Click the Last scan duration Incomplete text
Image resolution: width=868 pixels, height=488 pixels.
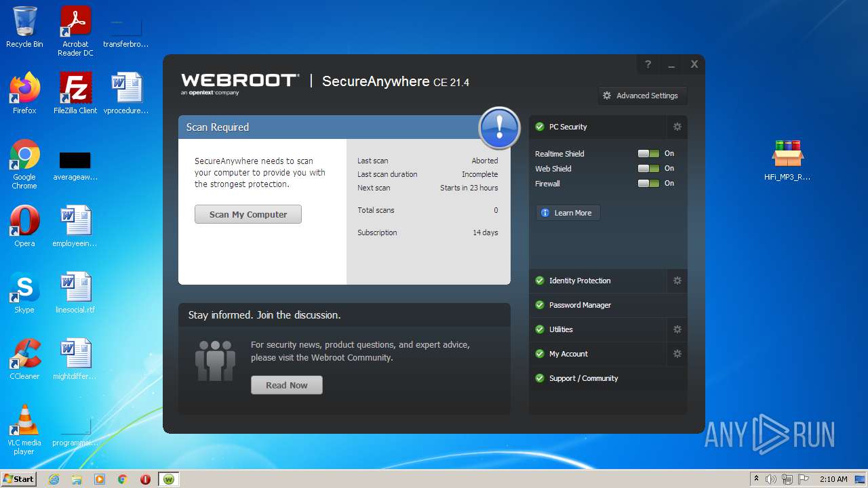428,174
